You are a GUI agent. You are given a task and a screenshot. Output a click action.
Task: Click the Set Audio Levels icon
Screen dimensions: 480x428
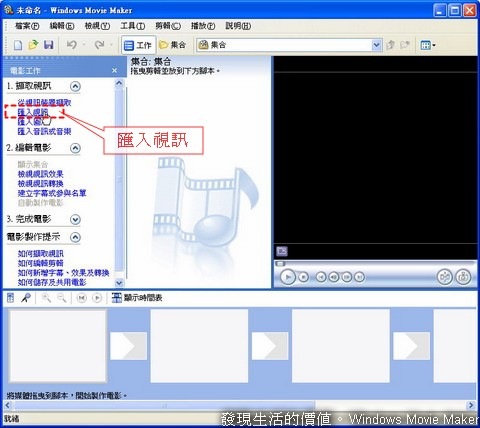(11, 298)
